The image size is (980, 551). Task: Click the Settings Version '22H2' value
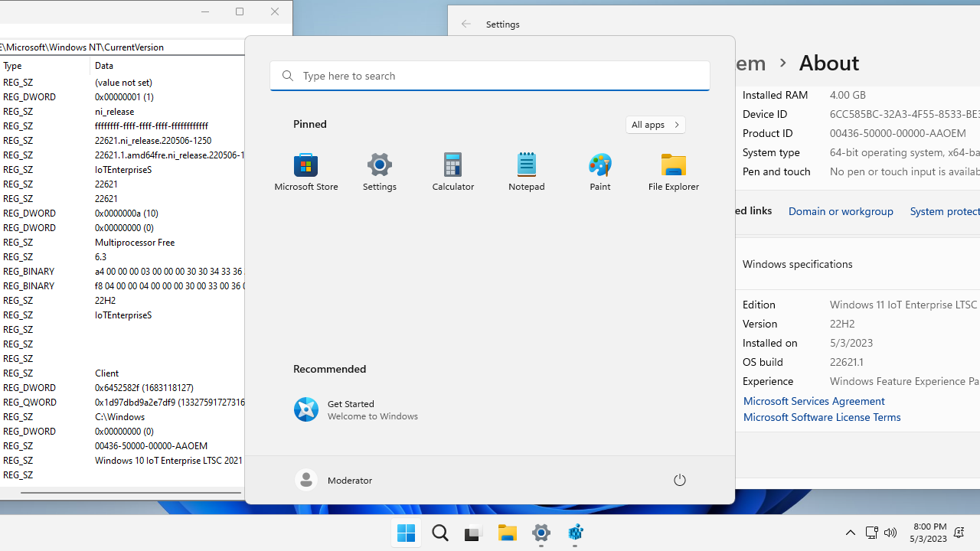[842, 324]
